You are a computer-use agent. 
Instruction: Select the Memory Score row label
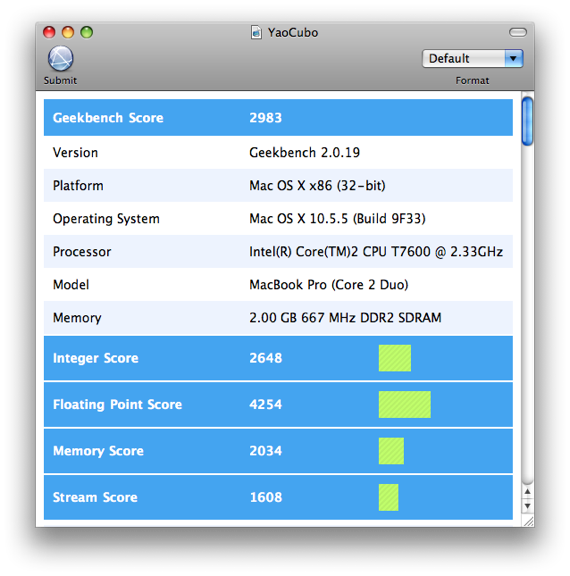pos(98,451)
